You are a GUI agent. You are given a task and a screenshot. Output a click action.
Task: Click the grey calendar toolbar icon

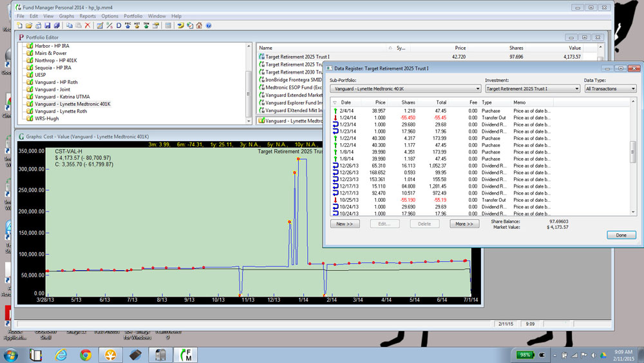pos(168,26)
